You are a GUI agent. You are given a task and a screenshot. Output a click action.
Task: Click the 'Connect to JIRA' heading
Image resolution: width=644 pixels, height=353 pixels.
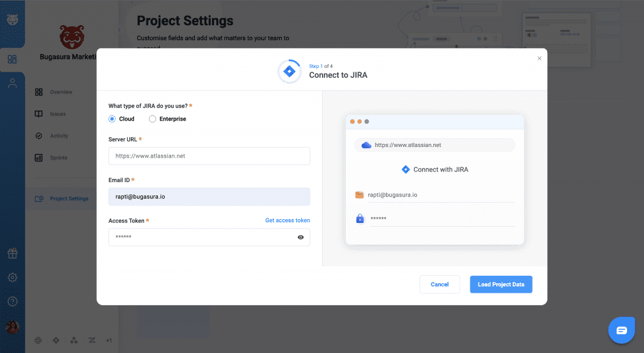338,75
